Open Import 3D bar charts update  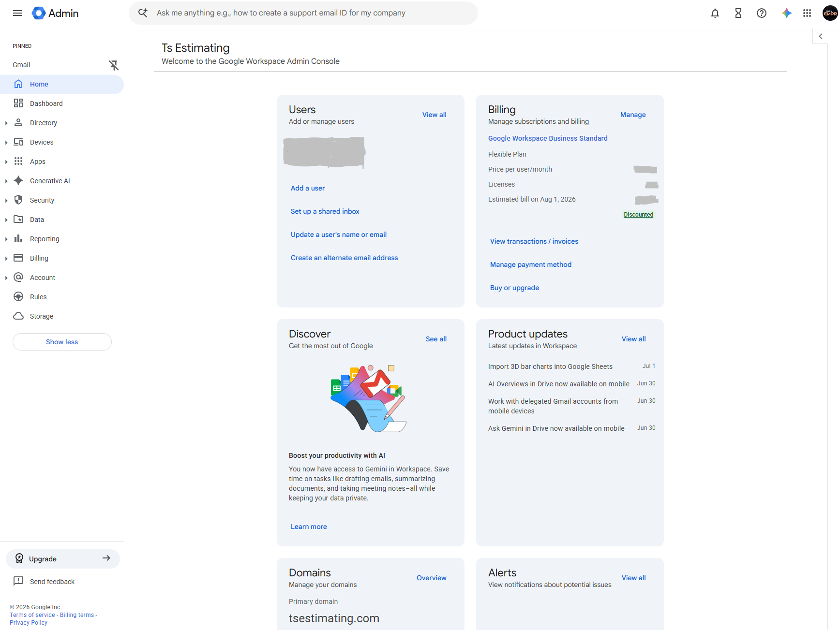(550, 366)
